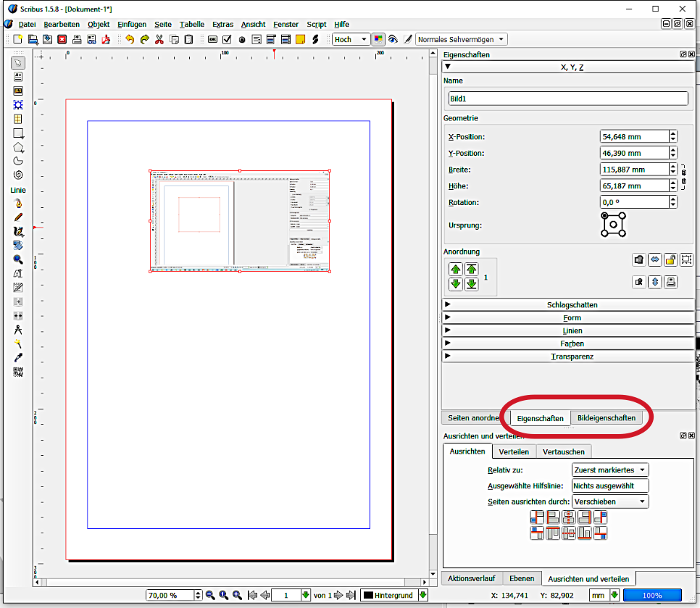The width and height of the screenshot is (700, 608).
Task: Open the Normales Sehvermögen dropdown
Action: tap(461, 39)
